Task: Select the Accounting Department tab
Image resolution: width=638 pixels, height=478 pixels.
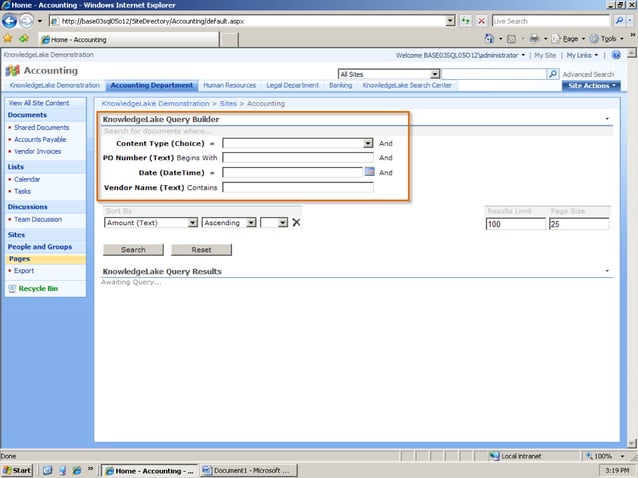Action: [x=152, y=85]
